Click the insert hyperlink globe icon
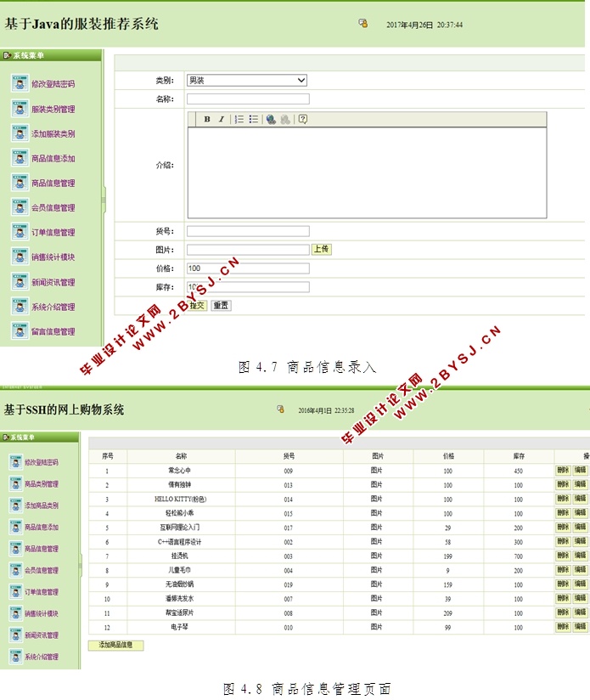Image resolution: width=590 pixels, height=700 pixels. 271,119
